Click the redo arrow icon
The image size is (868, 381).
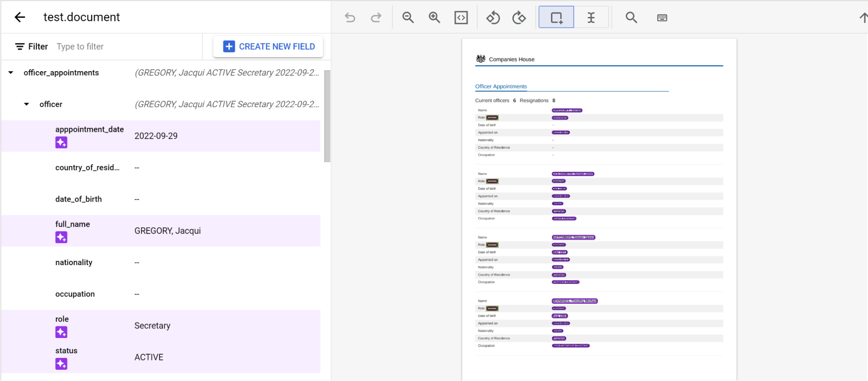click(x=376, y=18)
